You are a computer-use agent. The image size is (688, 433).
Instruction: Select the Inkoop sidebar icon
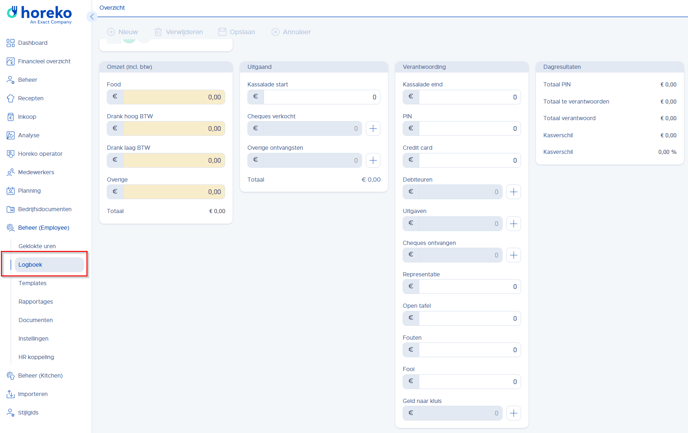tap(11, 117)
